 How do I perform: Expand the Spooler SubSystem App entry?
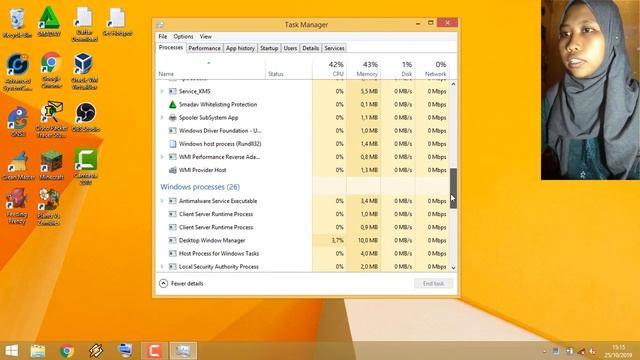[162, 118]
